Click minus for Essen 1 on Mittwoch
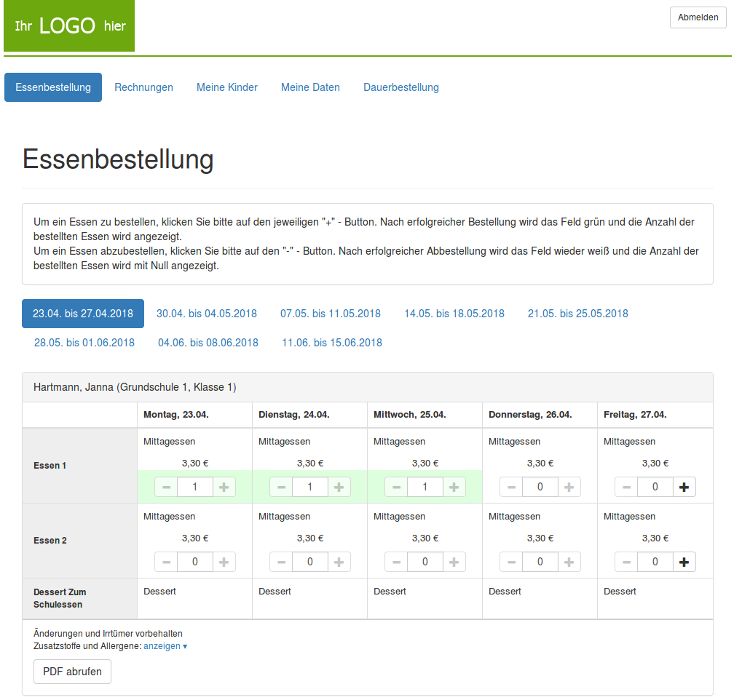The width and height of the screenshot is (742, 700). point(395,486)
